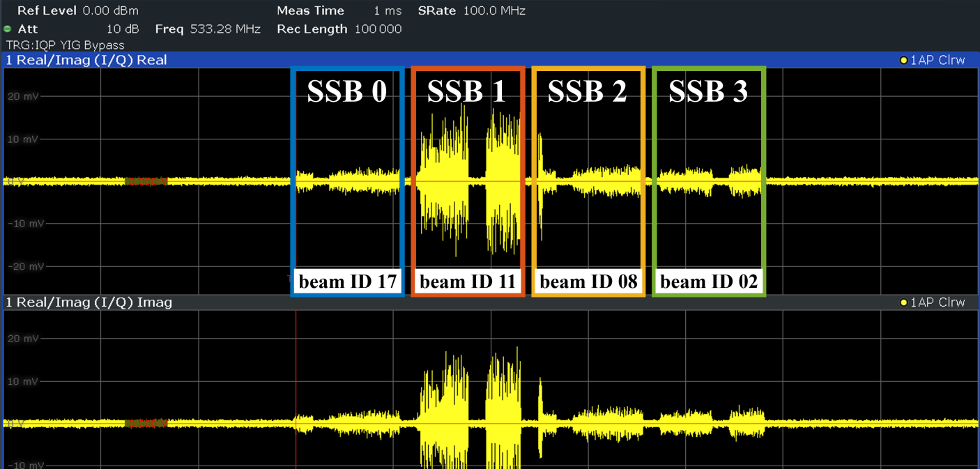Click yellow trace dot in Real window header
This screenshot has width=980, height=469.
tap(903, 61)
